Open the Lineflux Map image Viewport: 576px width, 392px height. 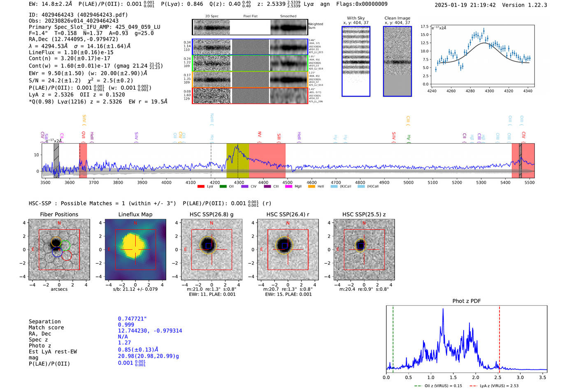(135, 250)
